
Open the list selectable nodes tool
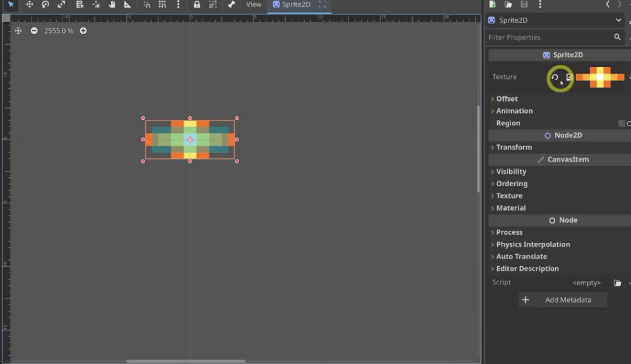click(x=80, y=4)
